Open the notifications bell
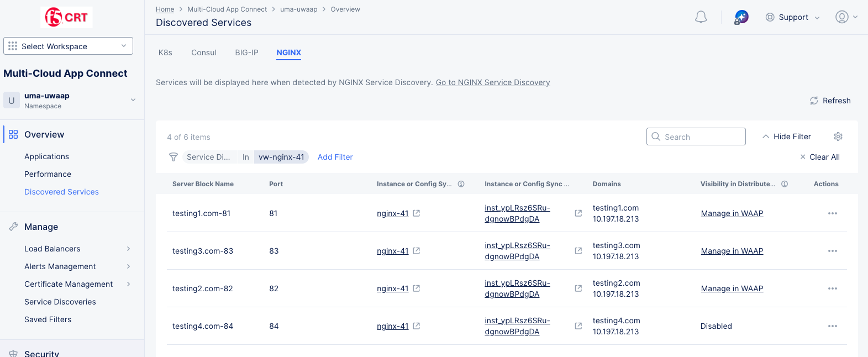 (x=701, y=17)
